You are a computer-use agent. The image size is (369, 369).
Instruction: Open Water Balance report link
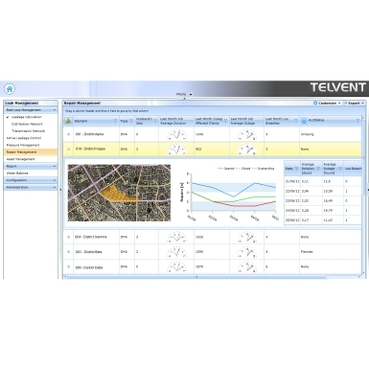(x=17, y=173)
